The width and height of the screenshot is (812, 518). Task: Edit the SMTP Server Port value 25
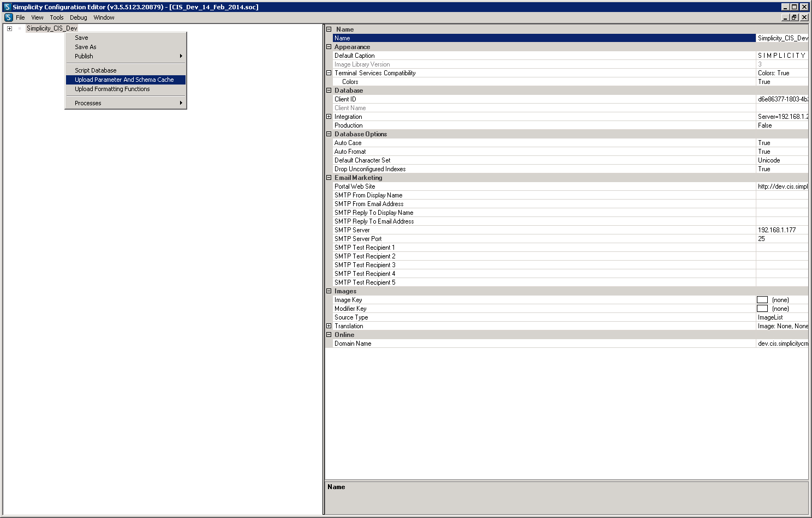click(782, 239)
